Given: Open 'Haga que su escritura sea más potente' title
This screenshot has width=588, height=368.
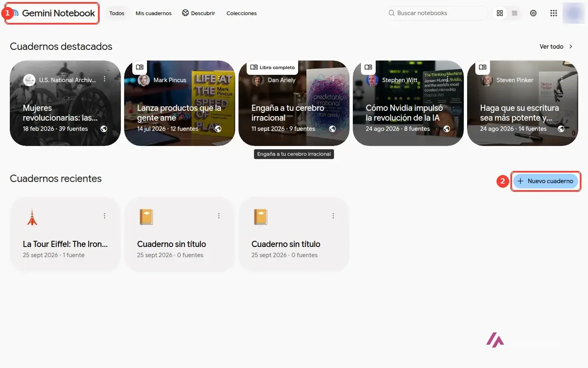Looking at the screenshot, I should (x=519, y=113).
